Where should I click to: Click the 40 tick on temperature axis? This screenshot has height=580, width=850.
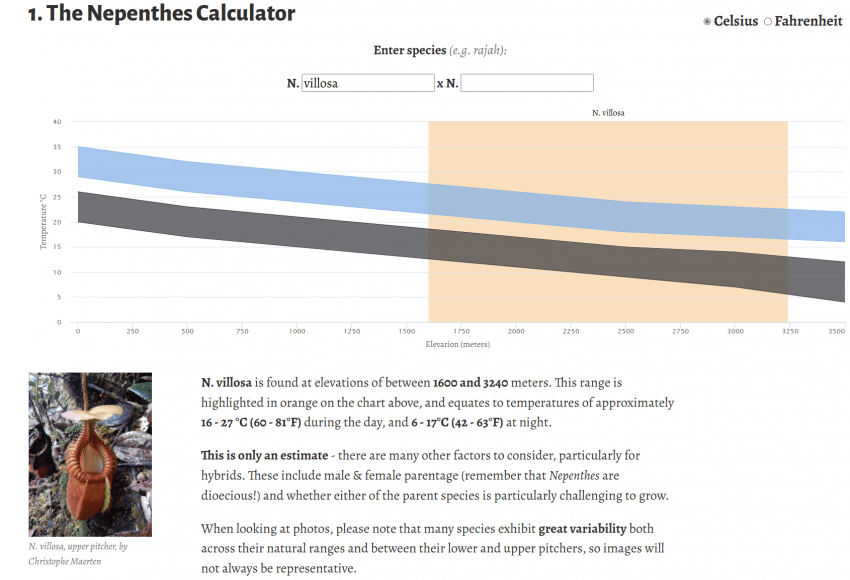[x=57, y=121]
